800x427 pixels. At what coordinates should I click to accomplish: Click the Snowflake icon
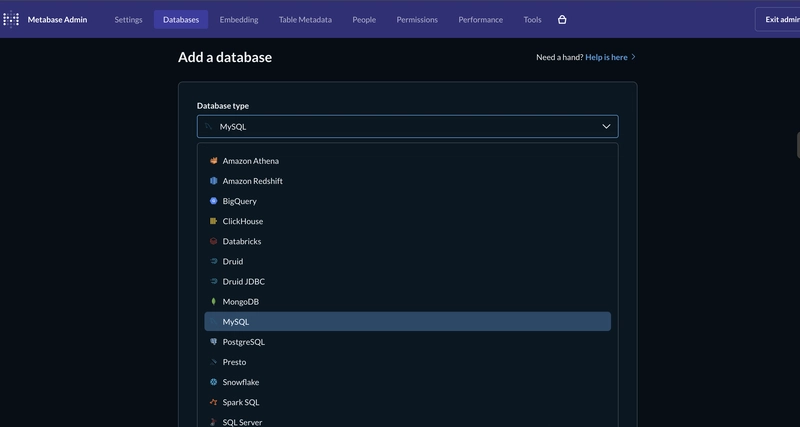coord(213,382)
